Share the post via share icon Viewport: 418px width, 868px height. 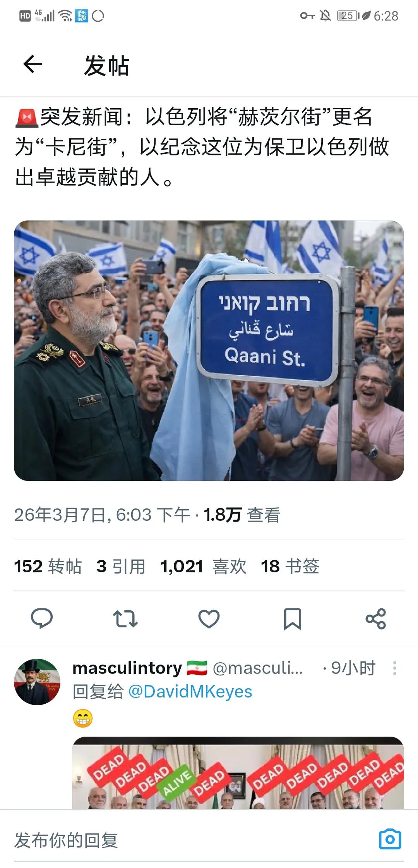pyautogui.click(x=376, y=619)
